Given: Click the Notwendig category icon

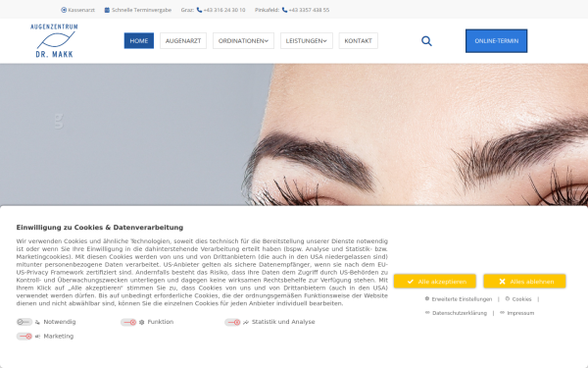Looking at the screenshot, I should (37, 322).
